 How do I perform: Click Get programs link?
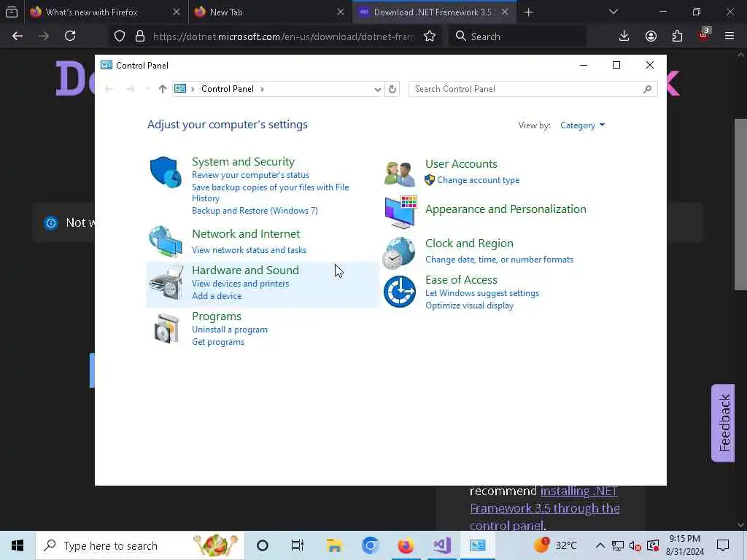coord(218,342)
